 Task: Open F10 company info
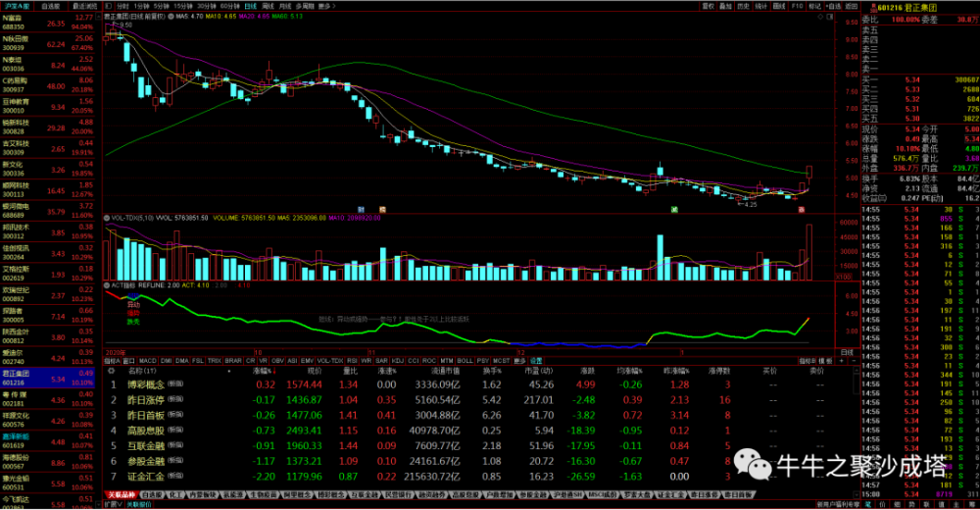click(x=797, y=6)
